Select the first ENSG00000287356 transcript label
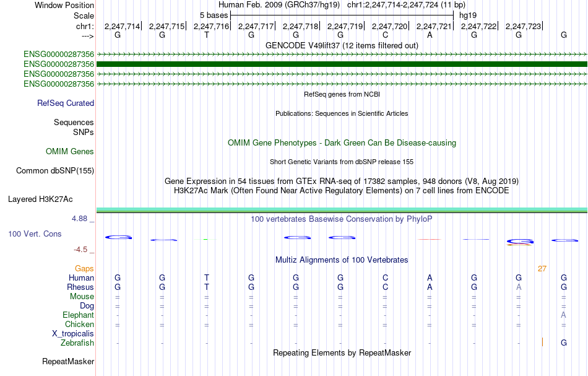Viewport: 588px width, 376px height. click(x=59, y=55)
